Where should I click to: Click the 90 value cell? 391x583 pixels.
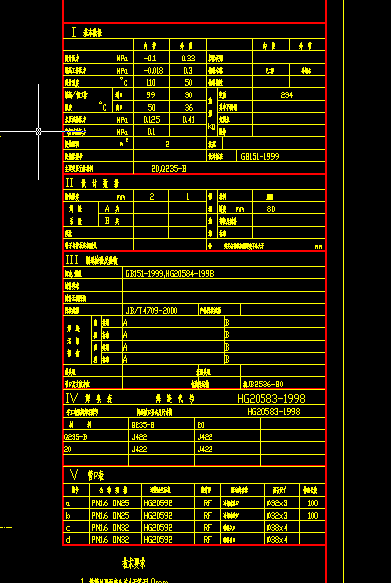(x=189, y=95)
